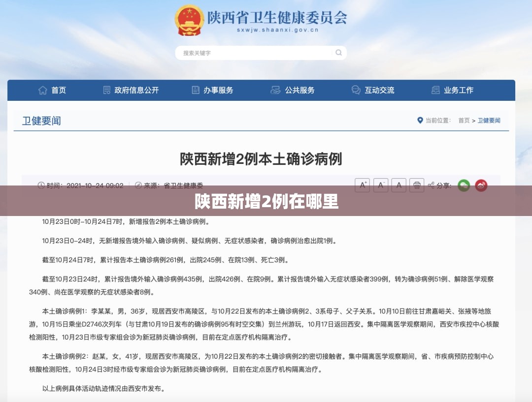Click the share icon beside 分享
Image resolution: width=532 pixels, height=402 pixels.
(431, 185)
